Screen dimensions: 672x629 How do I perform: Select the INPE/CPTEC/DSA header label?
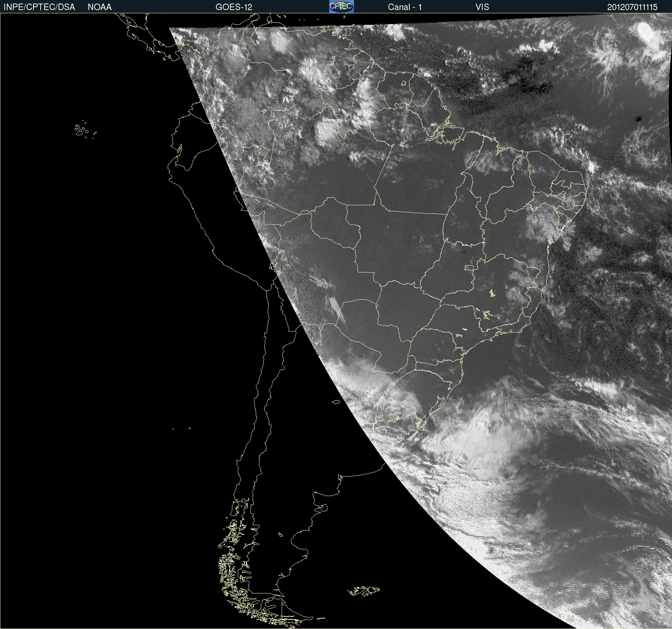coord(39,7)
